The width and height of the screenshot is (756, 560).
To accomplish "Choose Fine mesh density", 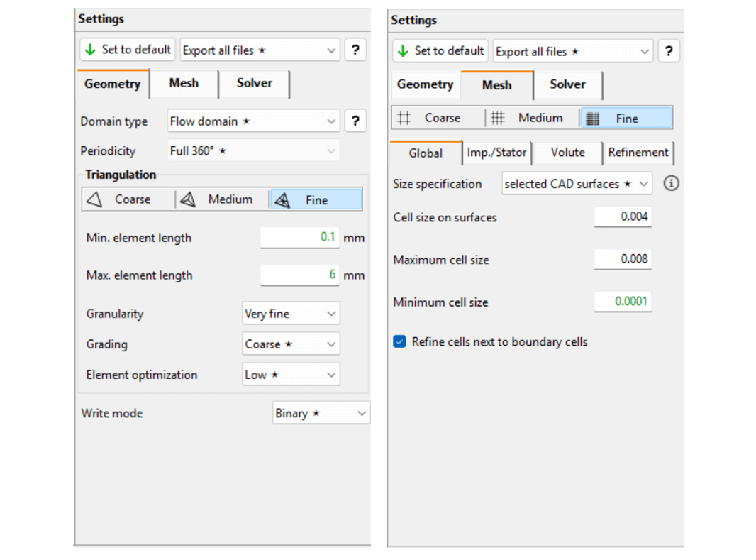I will pos(626,118).
